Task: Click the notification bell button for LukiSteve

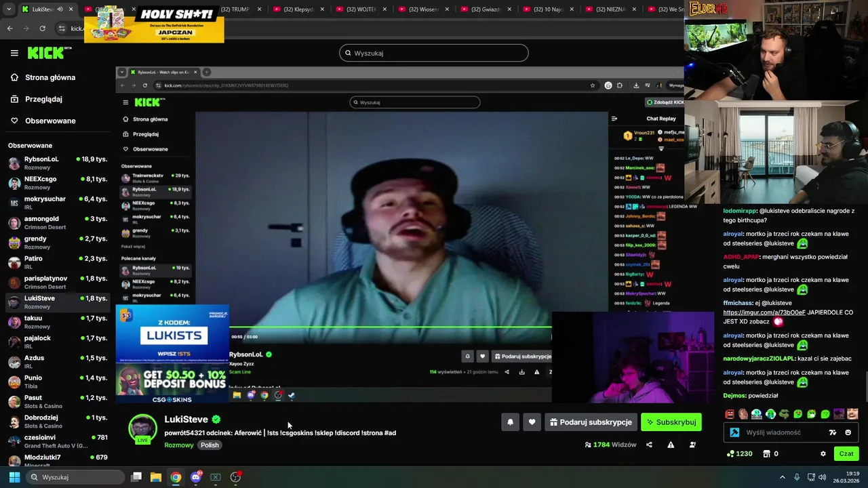Action: point(510,422)
